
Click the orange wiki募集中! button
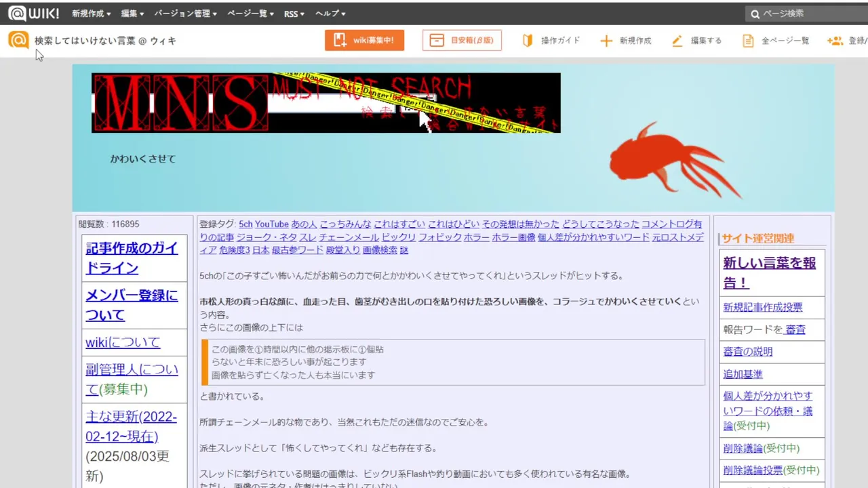(364, 40)
